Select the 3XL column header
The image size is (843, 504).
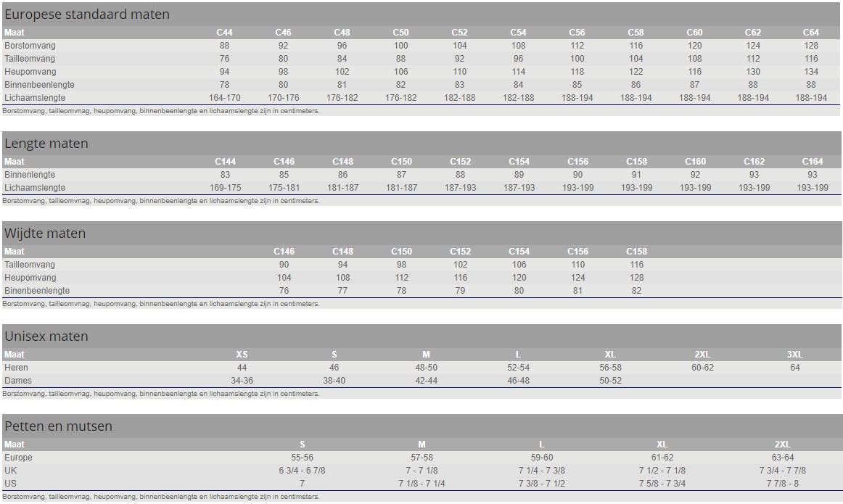[x=794, y=355]
